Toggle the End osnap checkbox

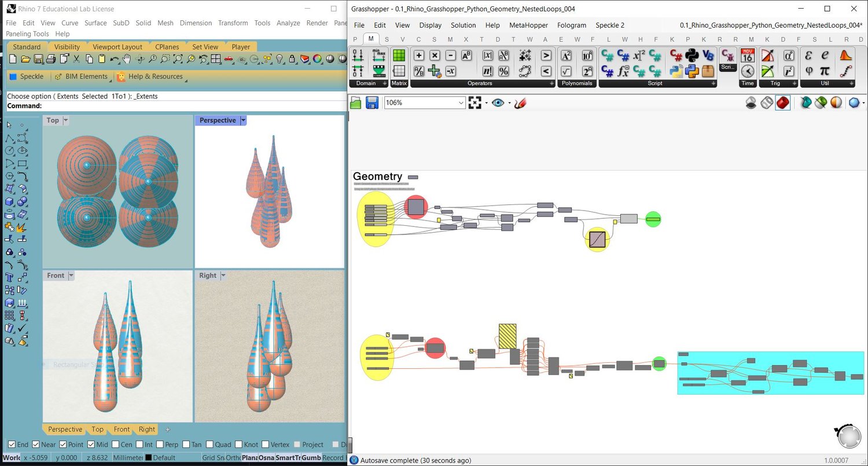12,445
